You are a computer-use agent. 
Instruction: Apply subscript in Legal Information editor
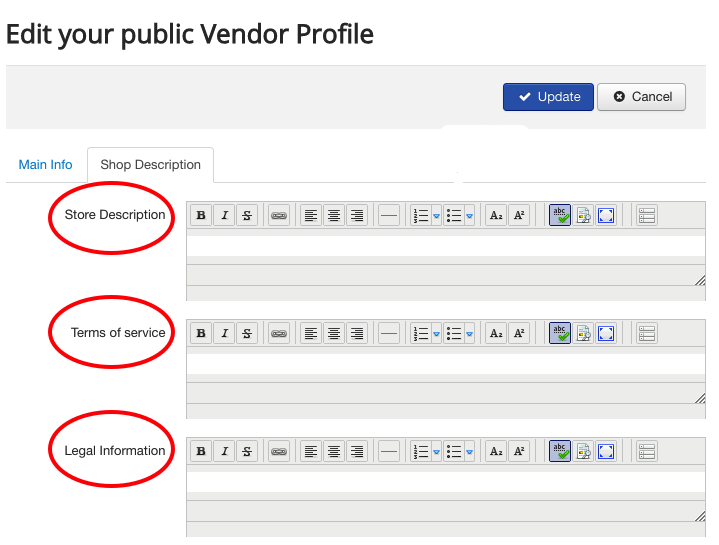click(x=496, y=451)
